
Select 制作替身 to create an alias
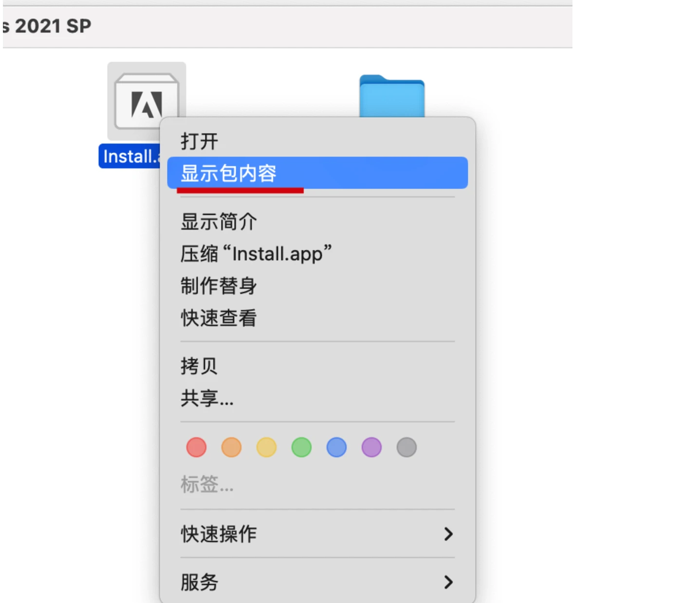point(317,286)
